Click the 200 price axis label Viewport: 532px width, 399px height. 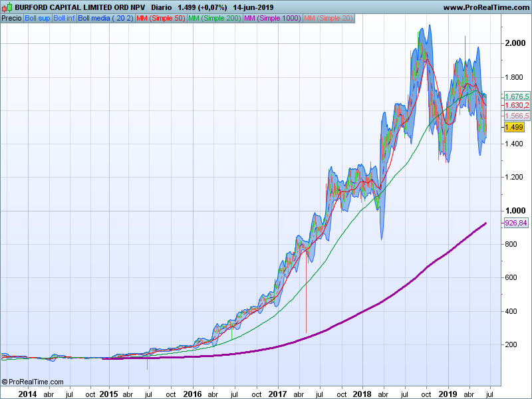(x=511, y=344)
